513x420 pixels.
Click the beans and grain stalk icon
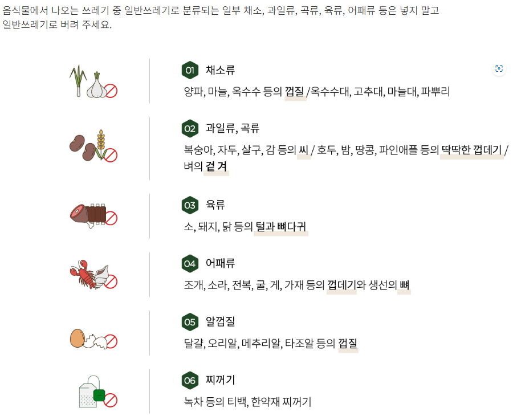click(x=93, y=145)
